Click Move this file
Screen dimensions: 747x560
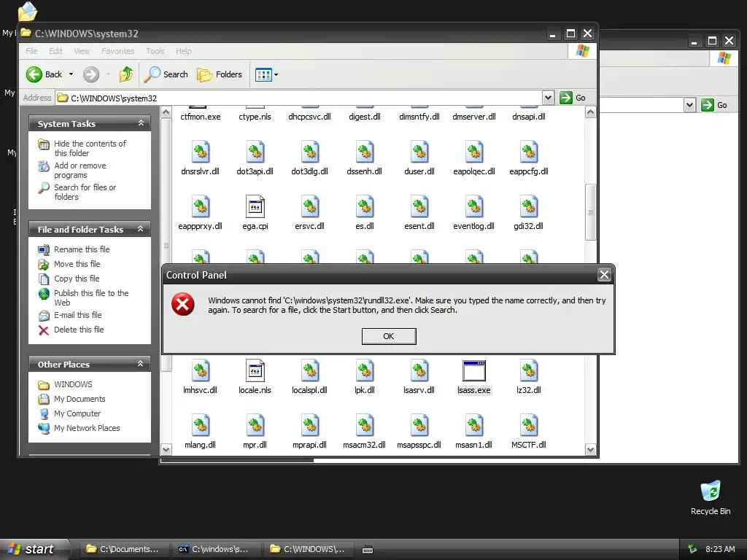77,264
